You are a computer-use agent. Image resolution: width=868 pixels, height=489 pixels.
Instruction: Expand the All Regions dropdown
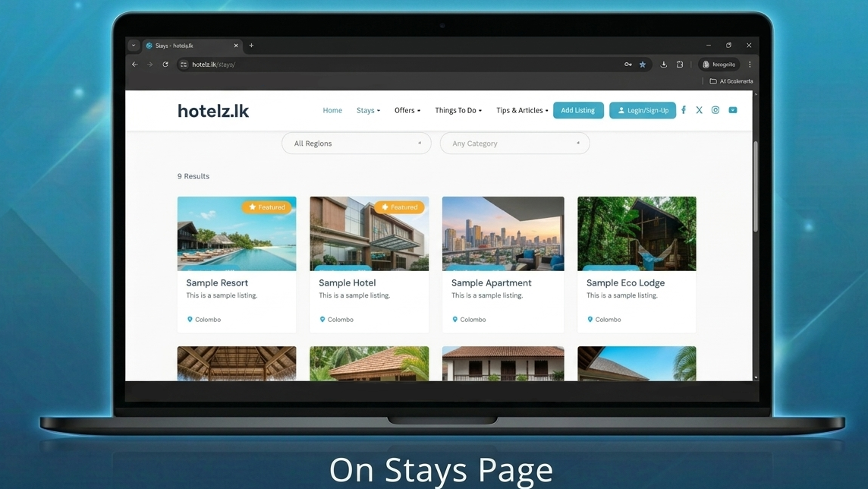pos(356,144)
